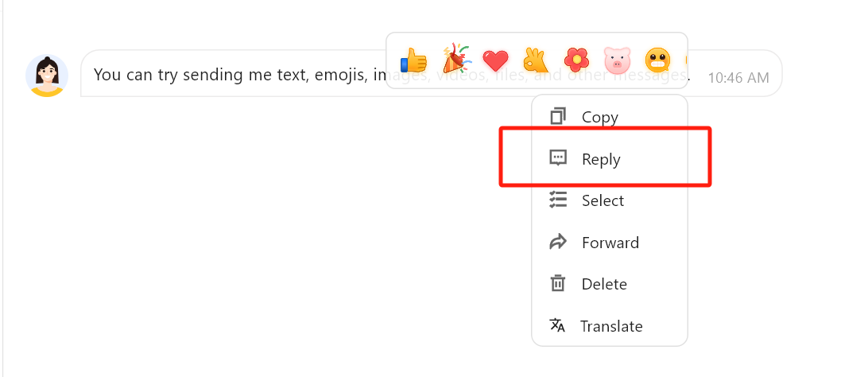React with the thumbs up emoji

click(x=413, y=60)
